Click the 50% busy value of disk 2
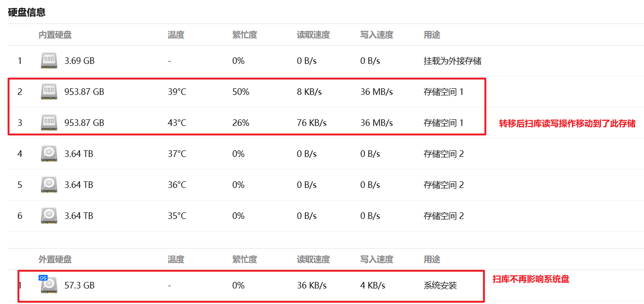The image size is (644, 304). [241, 92]
